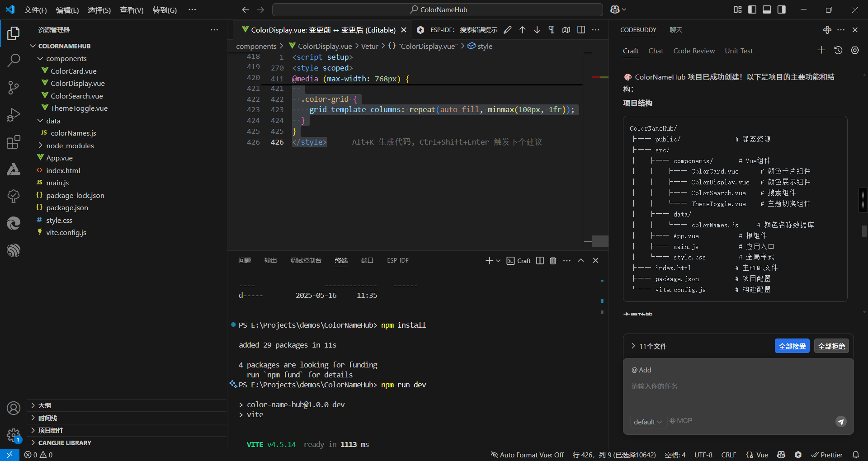This screenshot has height=461, width=868.
Task: Open ColorSearch.vue in the explorer
Action: click(77, 96)
